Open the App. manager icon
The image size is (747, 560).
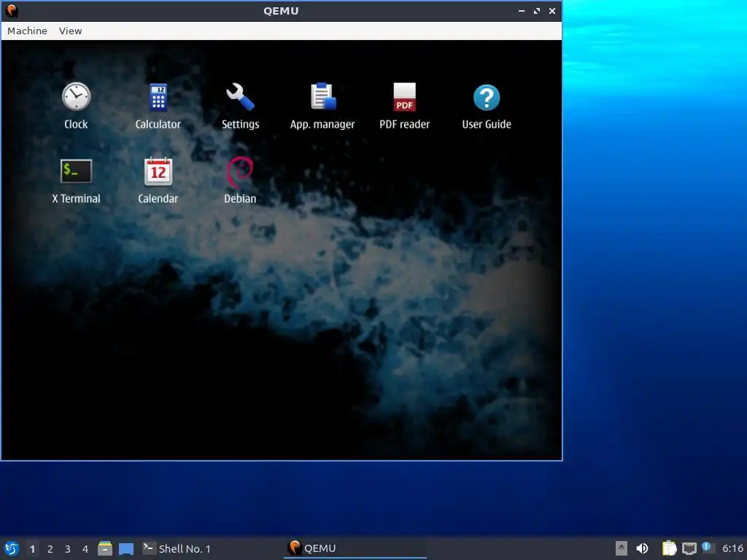coord(323,97)
